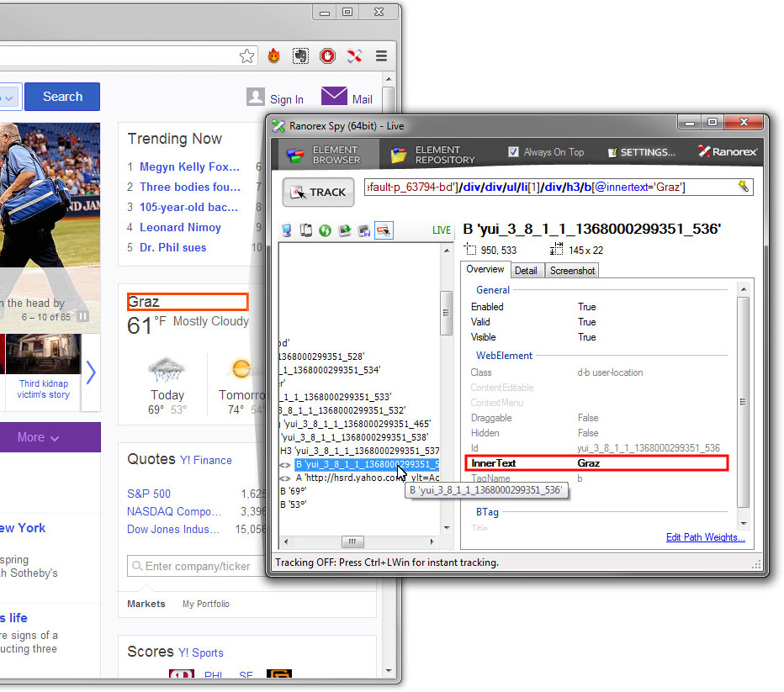The height and width of the screenshot is (692, 784).
Task: Click the properties panel scroll down arrow
Action: tap(744, 523)
